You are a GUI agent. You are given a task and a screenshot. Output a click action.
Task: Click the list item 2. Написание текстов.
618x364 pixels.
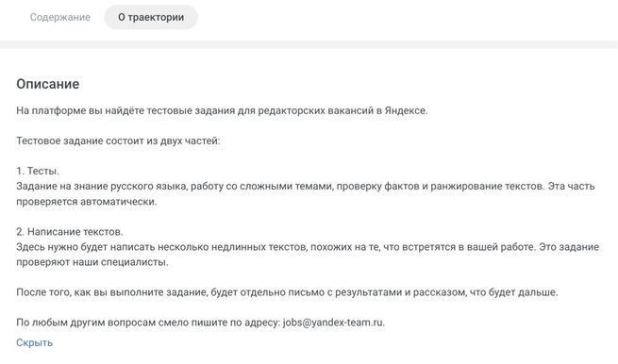click(x=70, y=232)
